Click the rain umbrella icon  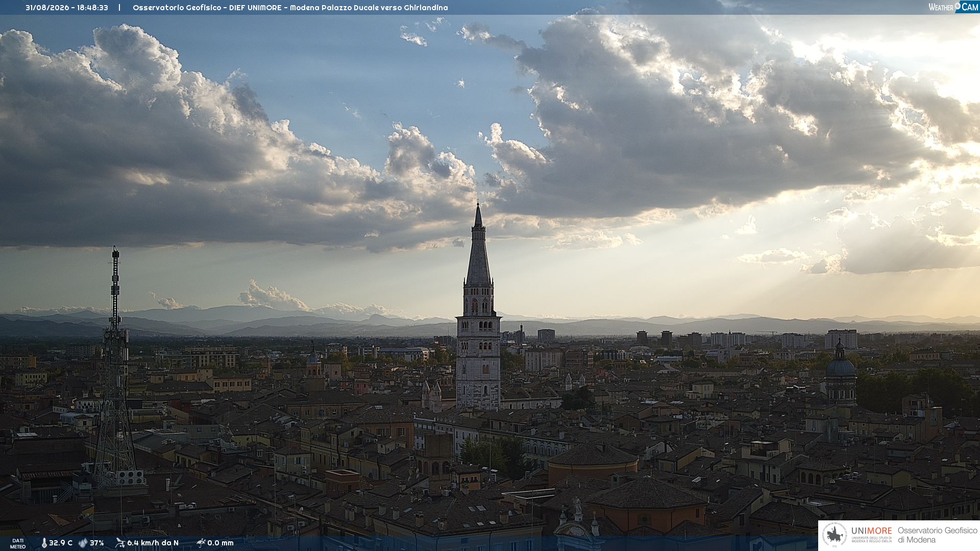tap(201, 543)
